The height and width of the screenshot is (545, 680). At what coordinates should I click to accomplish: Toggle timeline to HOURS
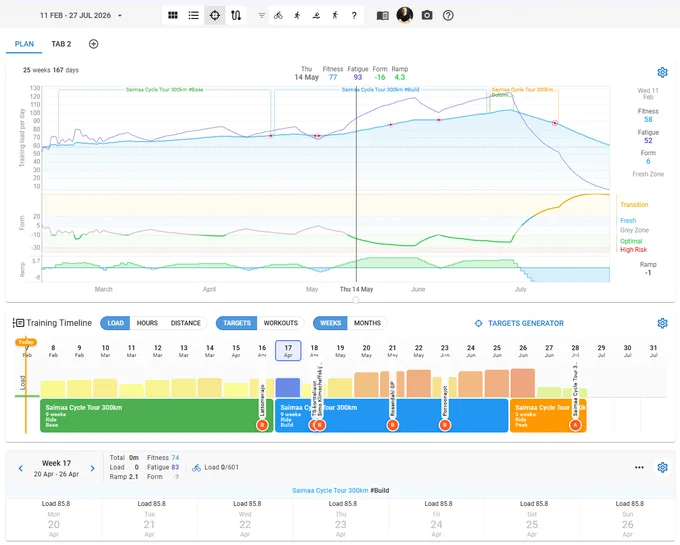pyautogui.click(x=147, y=323)
